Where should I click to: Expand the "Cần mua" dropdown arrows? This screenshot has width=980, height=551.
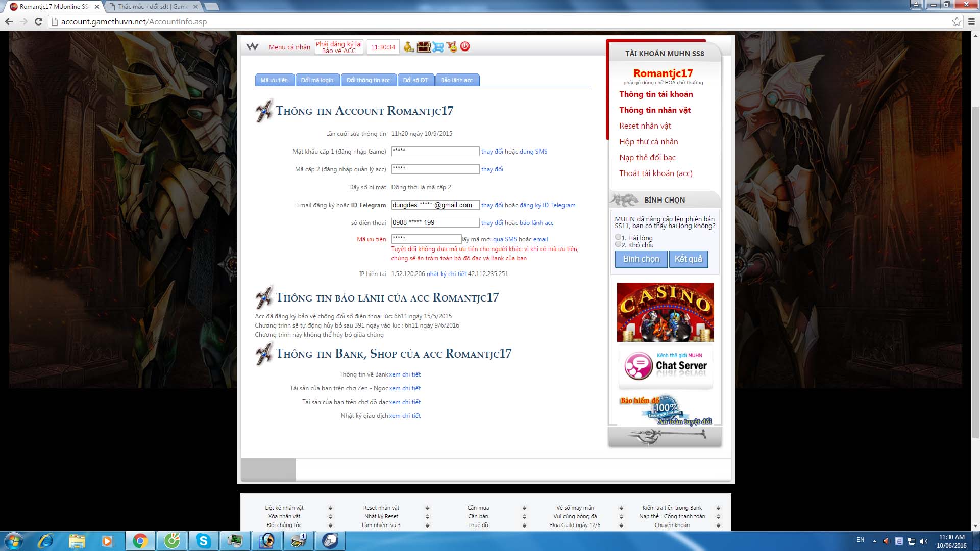524,508
